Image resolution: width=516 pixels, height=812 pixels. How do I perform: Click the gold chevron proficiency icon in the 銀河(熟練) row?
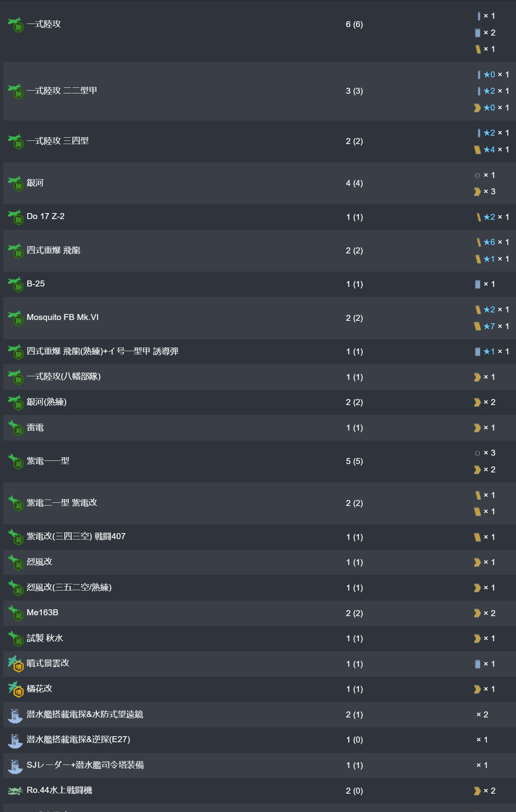(x=477, y=402)
